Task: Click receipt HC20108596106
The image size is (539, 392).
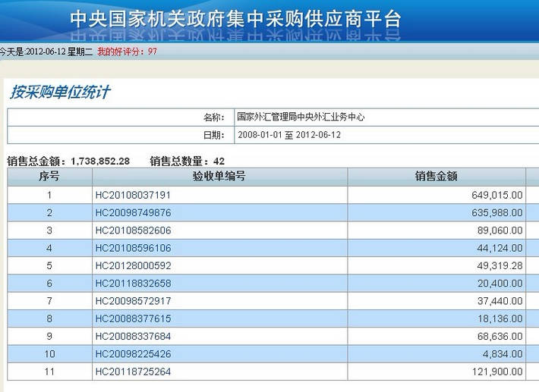Action: point(133,248)
